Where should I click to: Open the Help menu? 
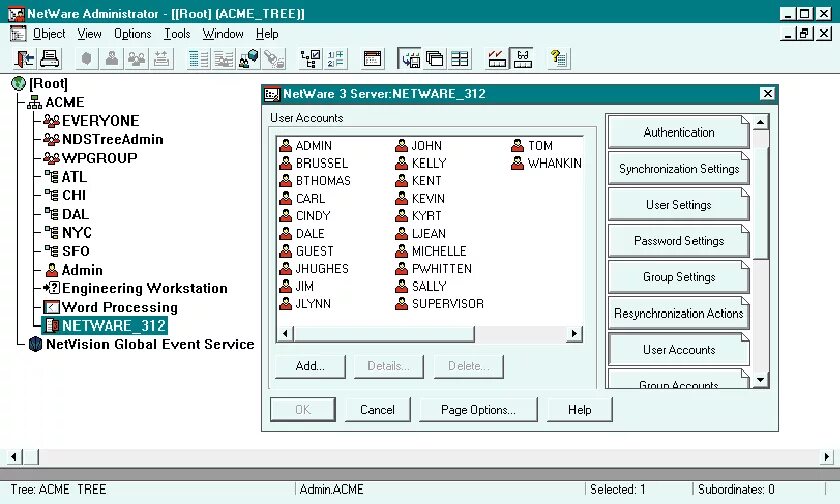(267, 34)
